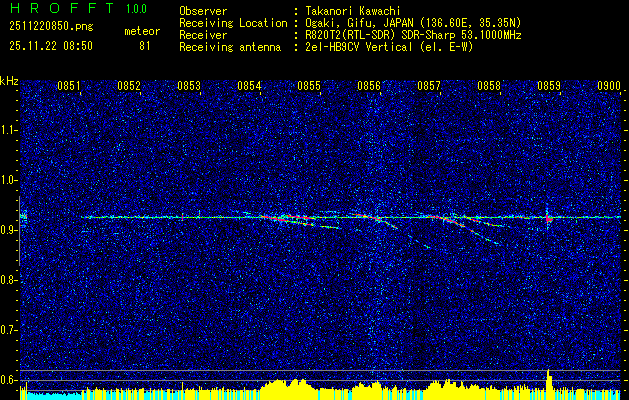Click the 0900 time marker

tap(609, 86)
